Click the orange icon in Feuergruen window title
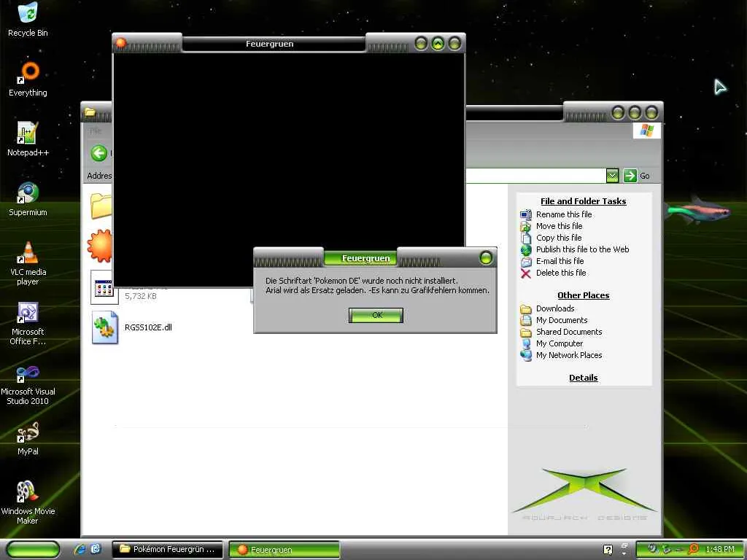Screen dimensions: 747x560 (121, 43)
